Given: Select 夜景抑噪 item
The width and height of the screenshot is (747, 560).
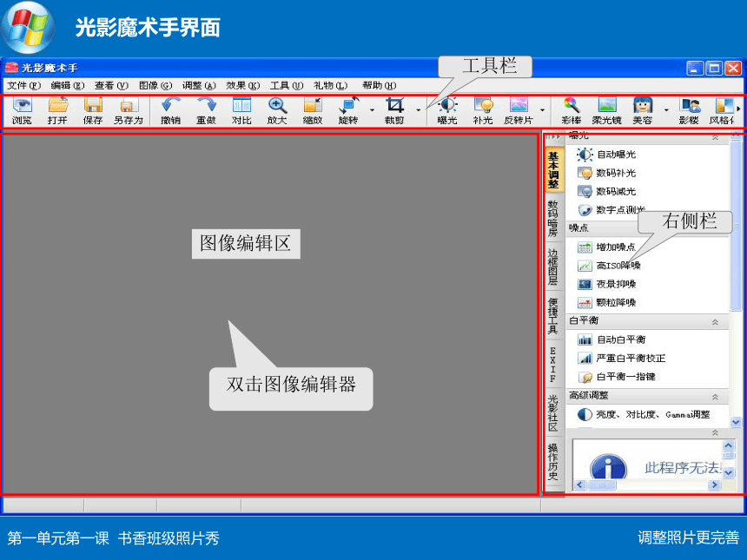Looking at the screenshot, I should tap(606, 284).
